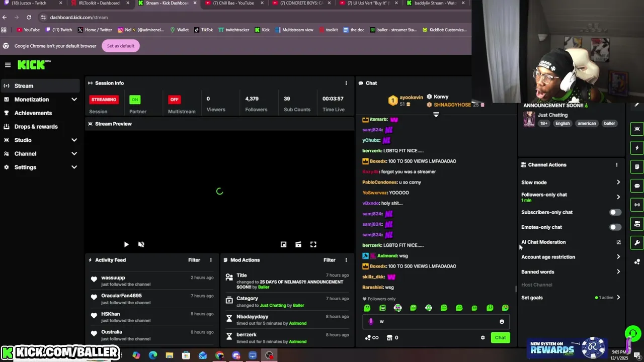Open the chat shop icon
The height and width of the screenshot is (362, 644).
pos(389,338)
